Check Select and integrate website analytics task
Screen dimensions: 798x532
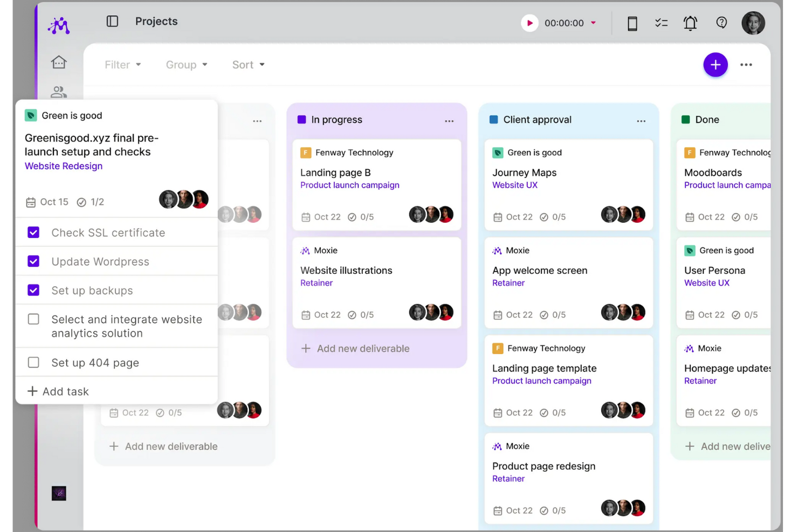click(x=33, y=319)
